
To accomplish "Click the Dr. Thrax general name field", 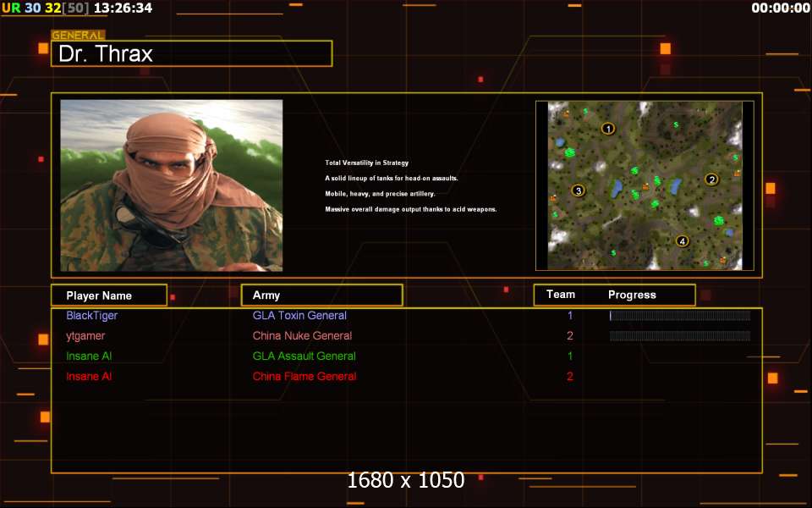I will pos(192,53).
